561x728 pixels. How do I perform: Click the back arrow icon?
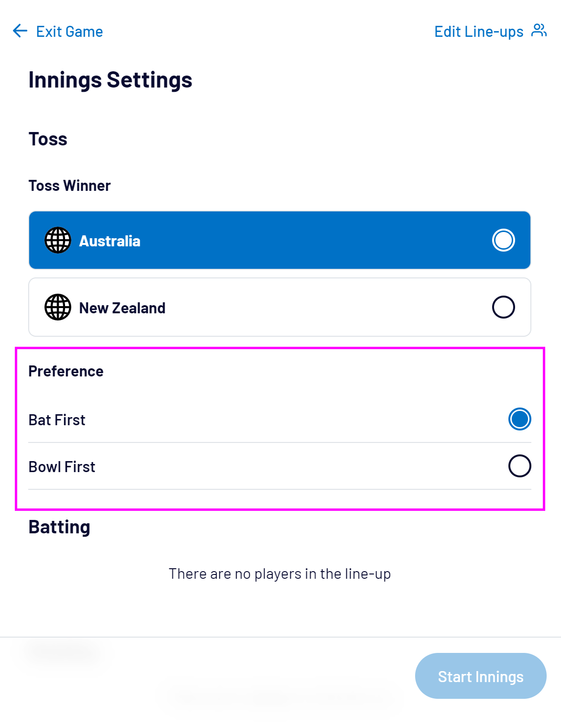click(20, 31)
